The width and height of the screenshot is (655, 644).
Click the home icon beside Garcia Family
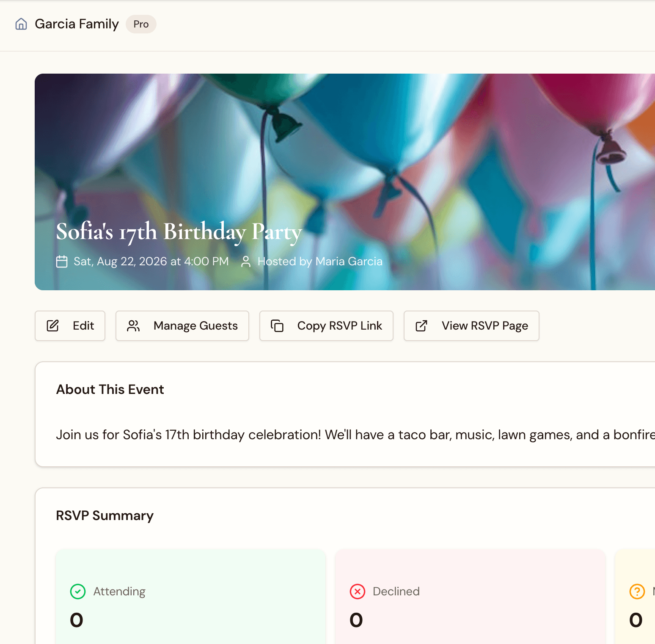click(21, 24)
